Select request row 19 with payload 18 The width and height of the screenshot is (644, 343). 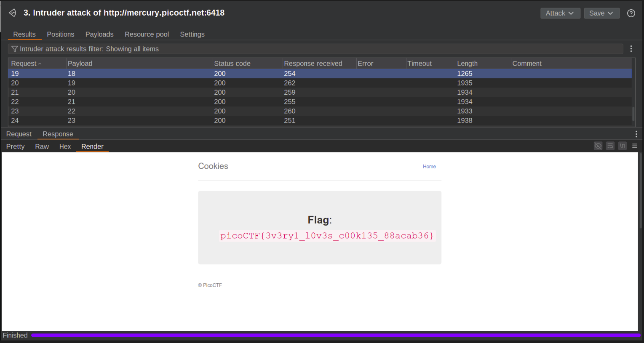pos(320,74)
